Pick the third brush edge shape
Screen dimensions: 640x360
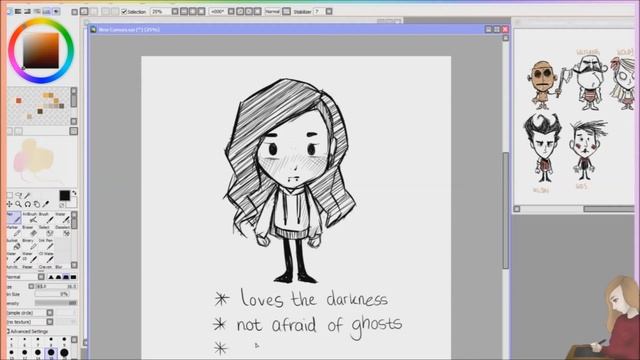[x=66, y=277]
